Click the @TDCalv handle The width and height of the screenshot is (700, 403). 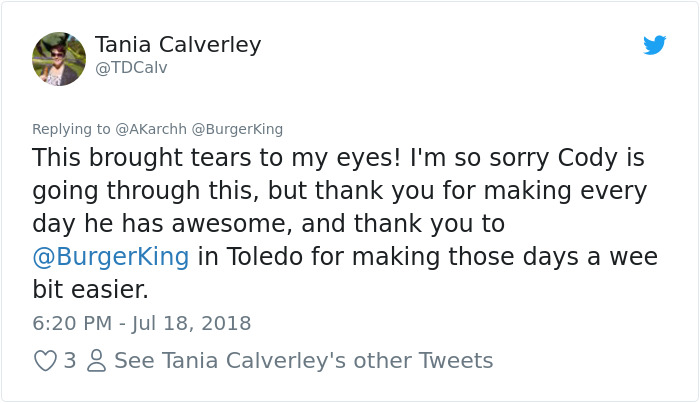[x=131, y=68]
